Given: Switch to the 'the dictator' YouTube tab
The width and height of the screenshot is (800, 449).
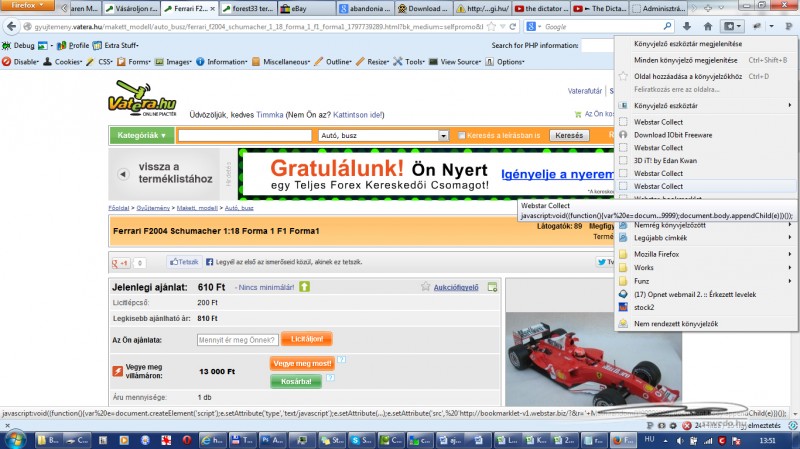Looking at the screenshot, I should tap(540, 9).
